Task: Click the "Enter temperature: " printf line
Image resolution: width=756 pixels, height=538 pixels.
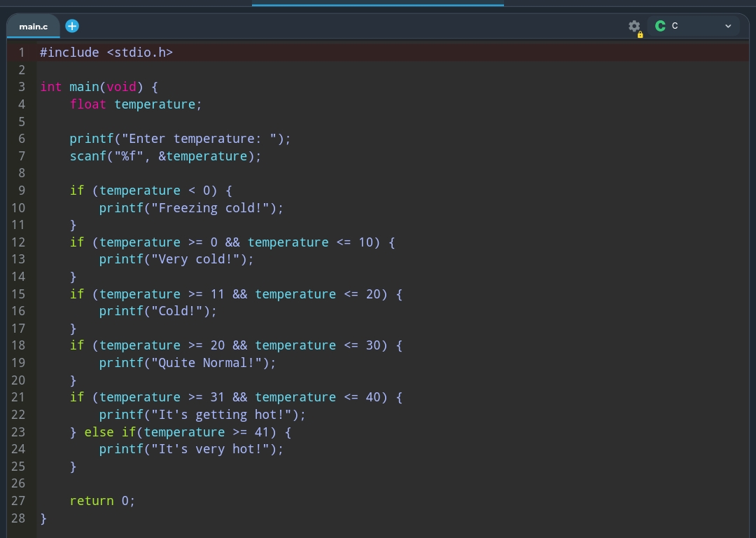Action: coord(179,139)
